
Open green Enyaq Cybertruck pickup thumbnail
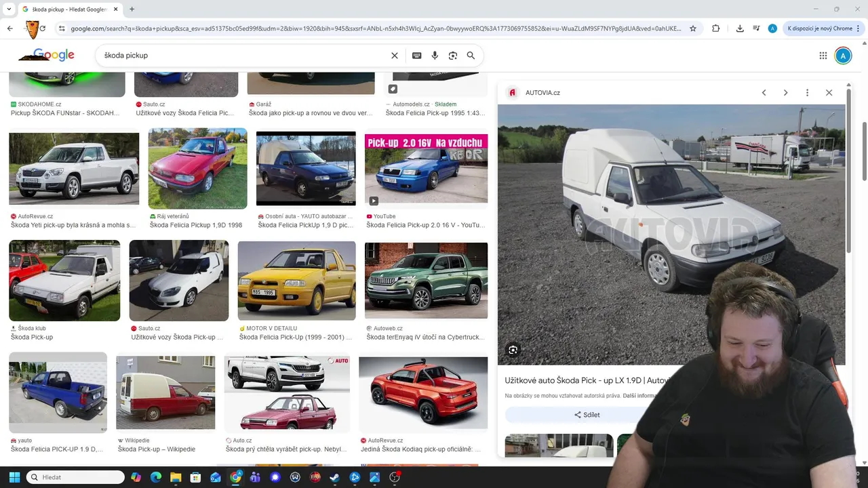point(426,281)
